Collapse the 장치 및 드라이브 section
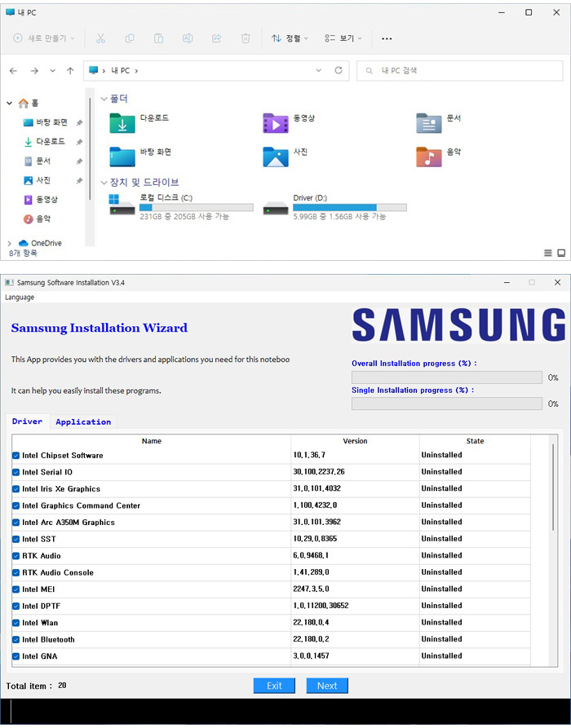Screen dimensions: 571x728 click(104, 183)
